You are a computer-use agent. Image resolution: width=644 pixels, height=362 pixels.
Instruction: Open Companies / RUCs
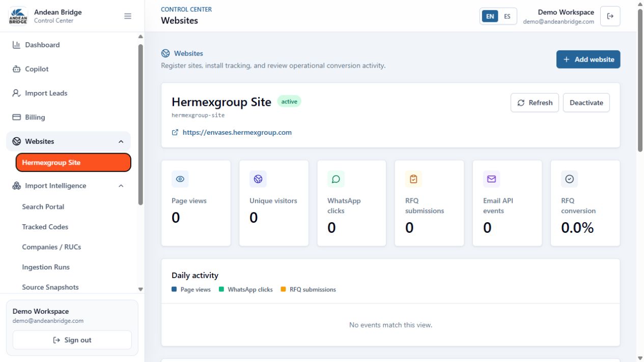pos(51,247)
